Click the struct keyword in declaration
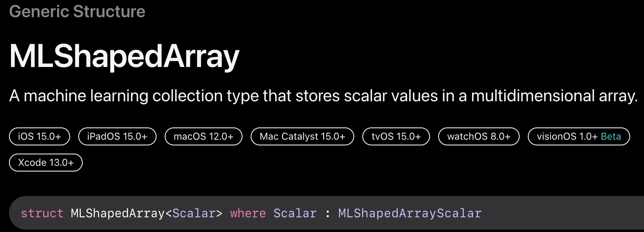This screenshot has height=232, width=644. pos(42,213)
